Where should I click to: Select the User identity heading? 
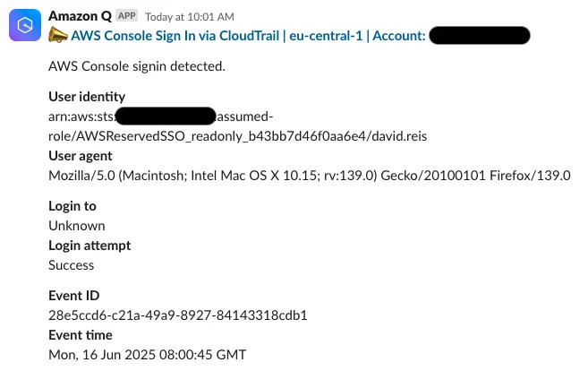[x=87, y=97]
